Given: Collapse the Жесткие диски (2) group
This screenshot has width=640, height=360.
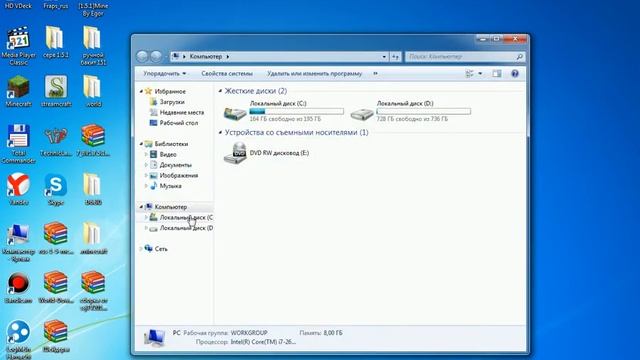Looking at the screenshot, I should 220,91.
